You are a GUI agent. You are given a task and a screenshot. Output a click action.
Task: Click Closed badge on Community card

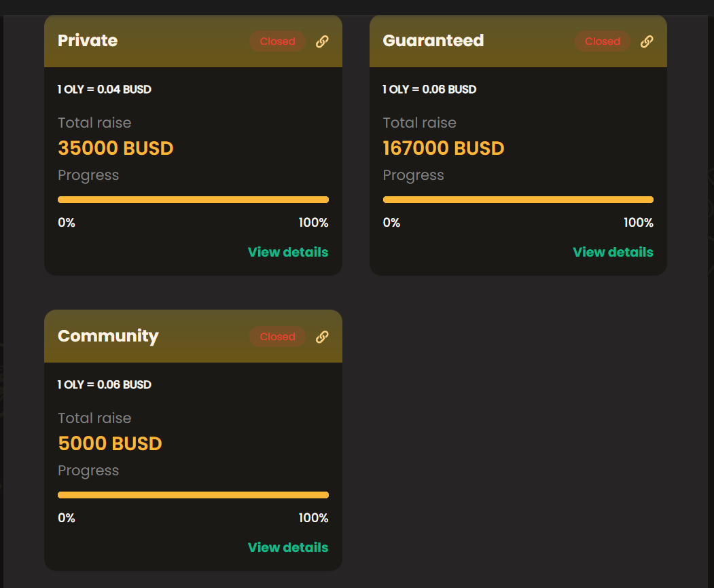coord(277,337)
